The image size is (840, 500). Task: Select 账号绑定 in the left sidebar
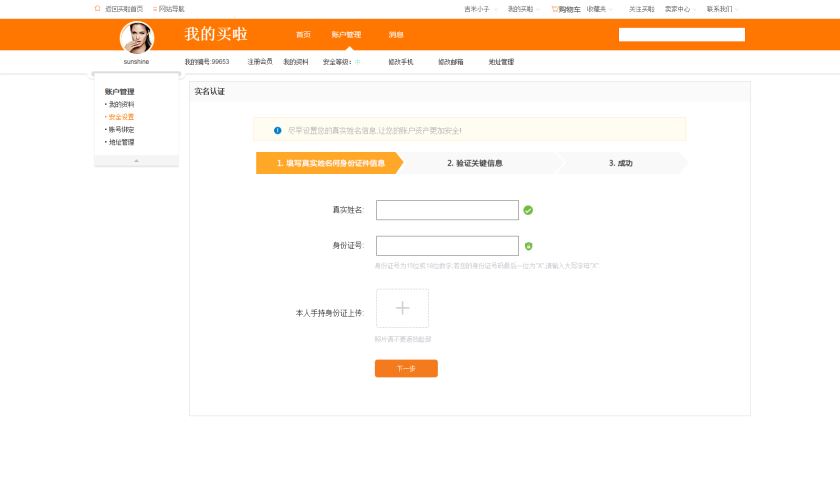pos(121,130)
